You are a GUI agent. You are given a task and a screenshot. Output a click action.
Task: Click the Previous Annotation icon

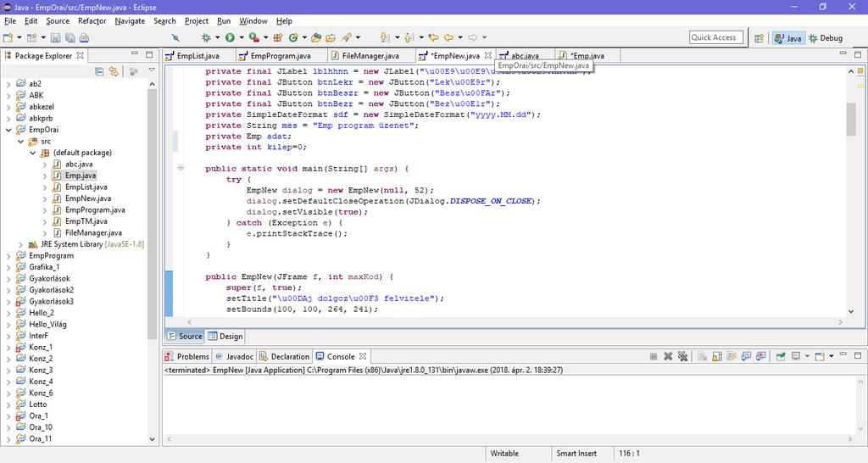point(409,37)
